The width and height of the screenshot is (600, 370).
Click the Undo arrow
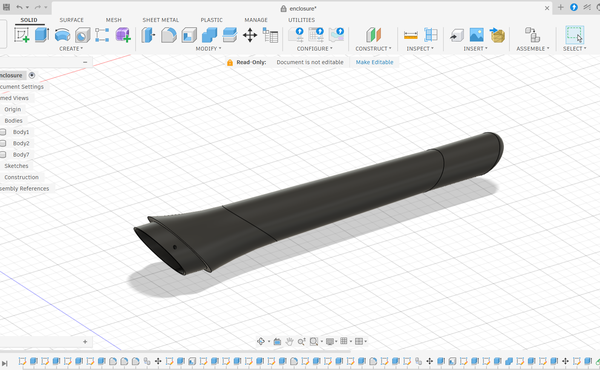(x=19, y=7)
